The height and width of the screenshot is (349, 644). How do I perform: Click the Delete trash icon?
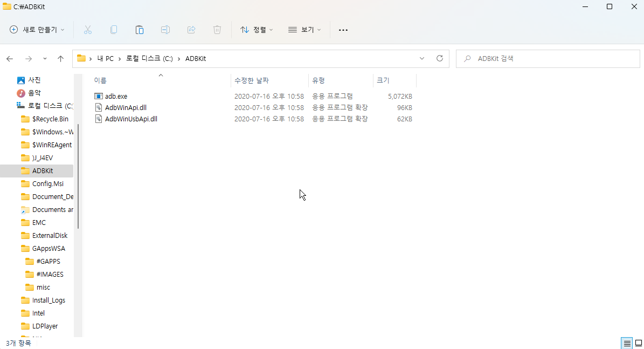[217, 30]
